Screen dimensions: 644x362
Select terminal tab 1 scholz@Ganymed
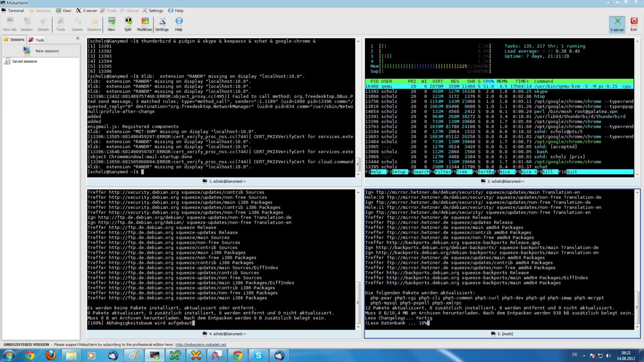pos(224,181)
